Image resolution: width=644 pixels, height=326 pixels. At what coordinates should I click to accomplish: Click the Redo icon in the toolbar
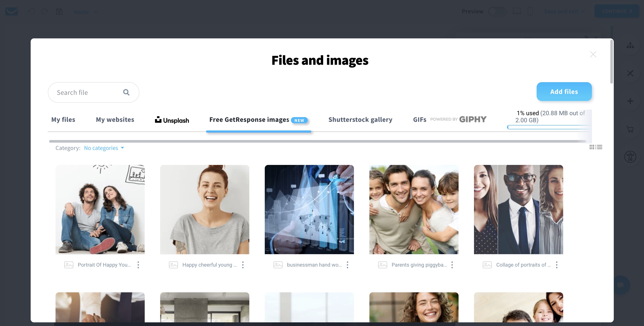tap(45, 12)
